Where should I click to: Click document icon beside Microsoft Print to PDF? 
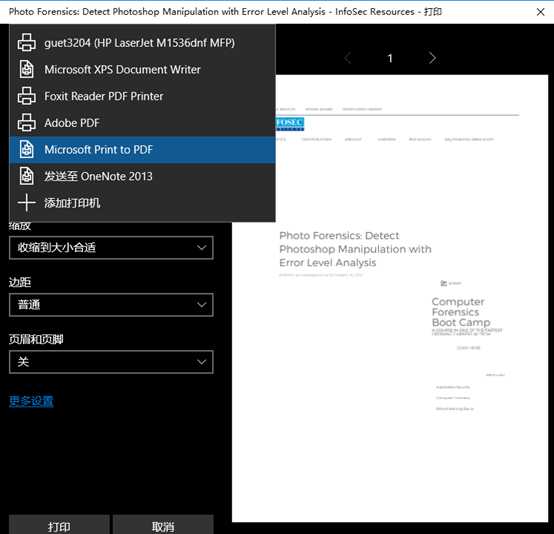point(26,149)
